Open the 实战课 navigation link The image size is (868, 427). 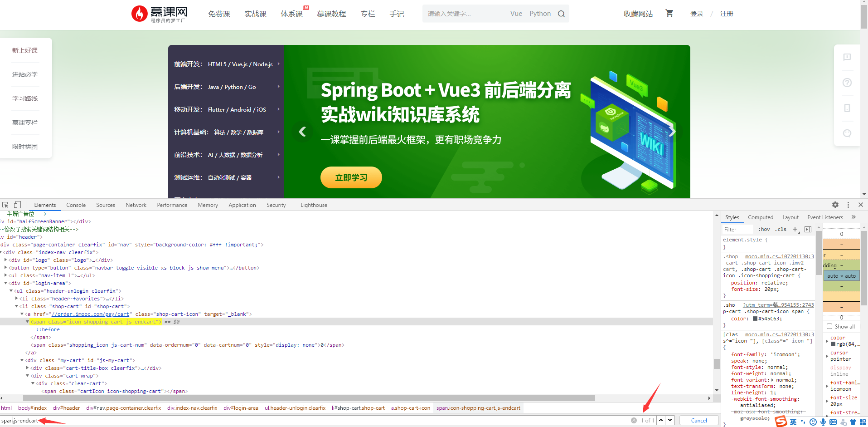255,14
